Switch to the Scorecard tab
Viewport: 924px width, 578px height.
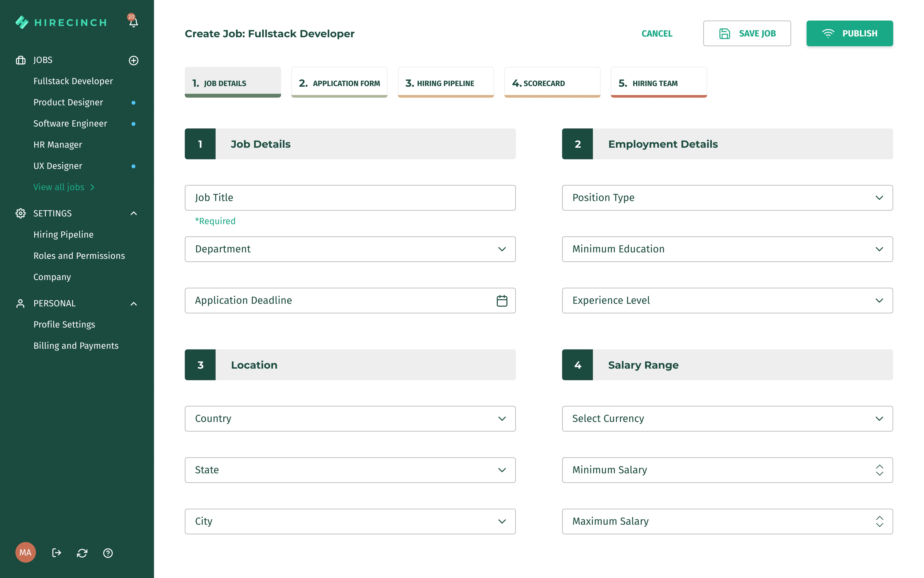(x=552, y=82)
